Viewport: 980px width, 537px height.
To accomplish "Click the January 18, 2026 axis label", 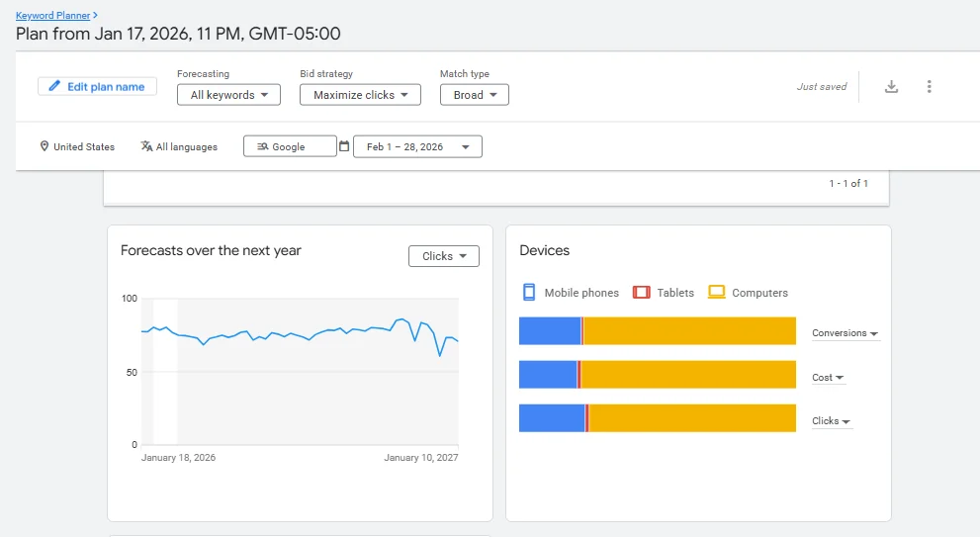I will (x=178, y=458).
